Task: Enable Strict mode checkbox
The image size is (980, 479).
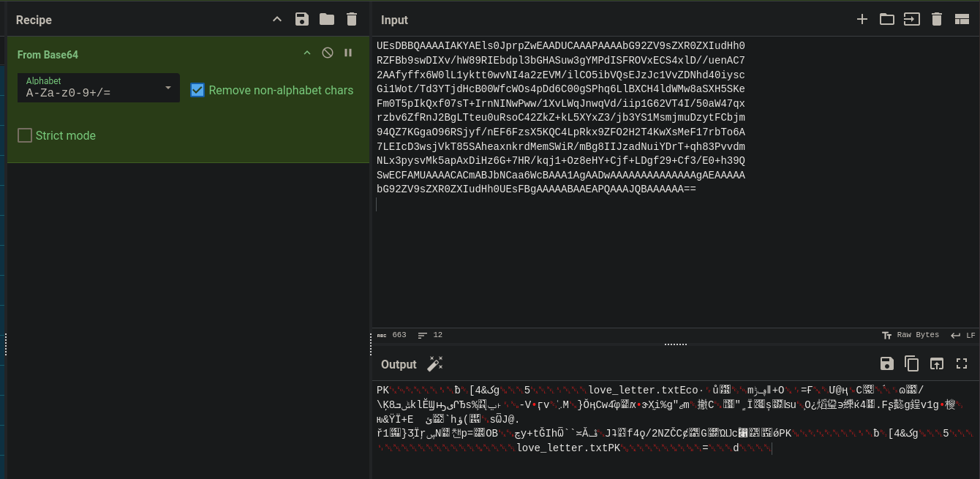Action: (25, 135)
